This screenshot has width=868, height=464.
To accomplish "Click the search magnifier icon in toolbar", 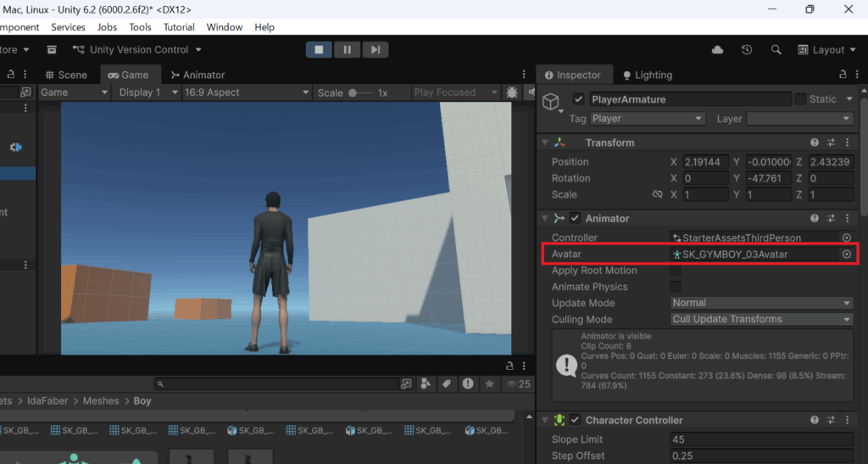I will pos(776,50).
